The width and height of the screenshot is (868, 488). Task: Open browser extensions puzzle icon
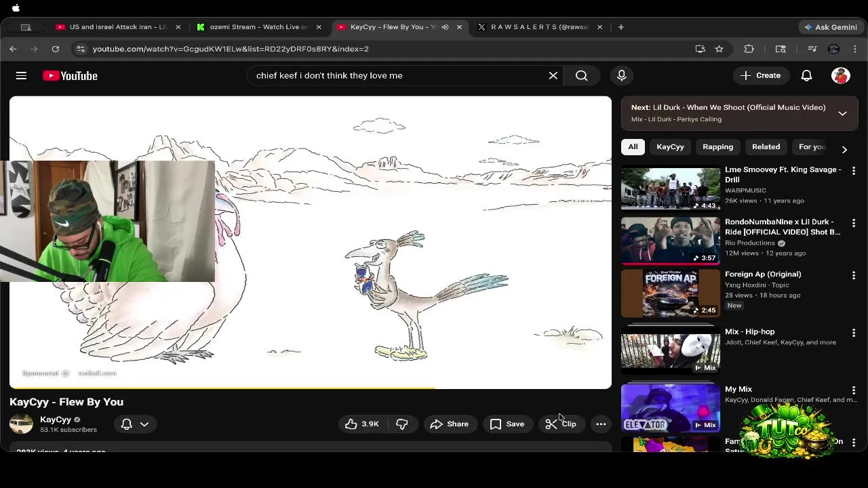(749, 49)
